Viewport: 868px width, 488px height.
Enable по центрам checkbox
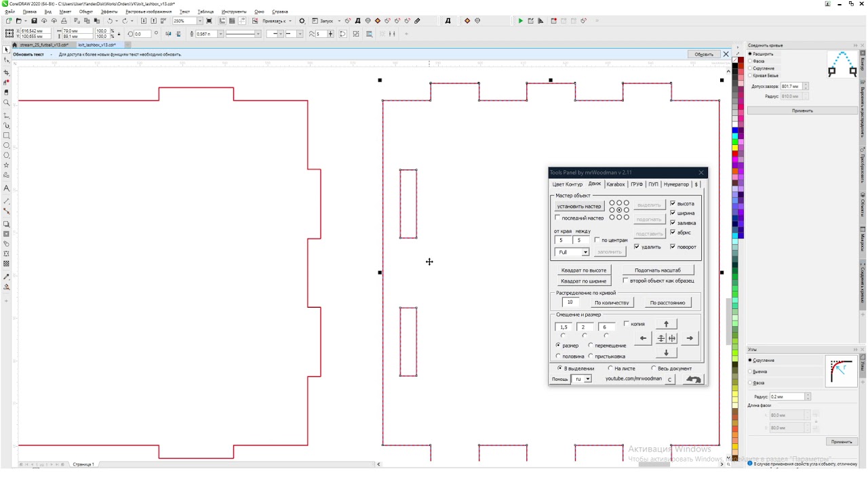[597, 240]
